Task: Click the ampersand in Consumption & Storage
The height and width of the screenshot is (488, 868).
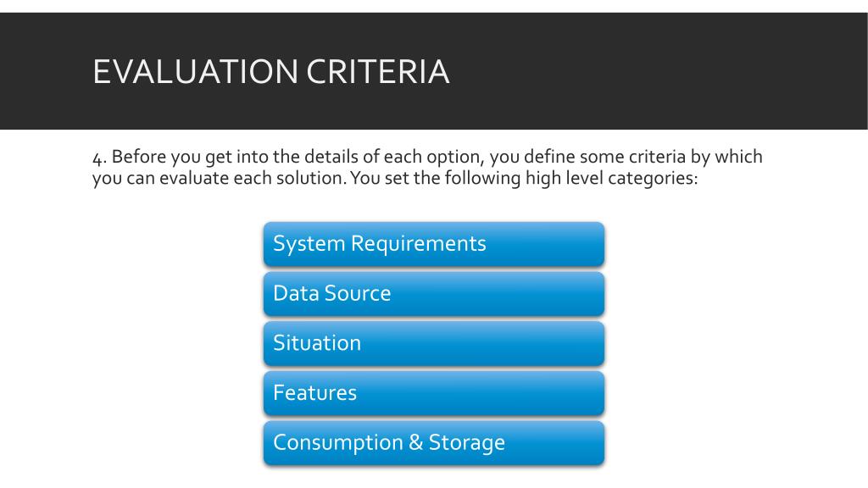Action: click(415, 442)
